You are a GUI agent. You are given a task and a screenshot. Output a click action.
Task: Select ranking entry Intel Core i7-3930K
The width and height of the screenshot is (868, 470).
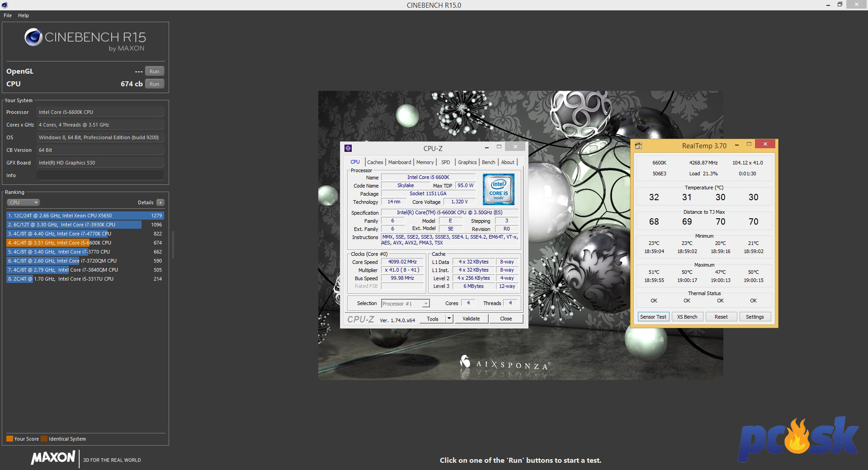[85, 225]
